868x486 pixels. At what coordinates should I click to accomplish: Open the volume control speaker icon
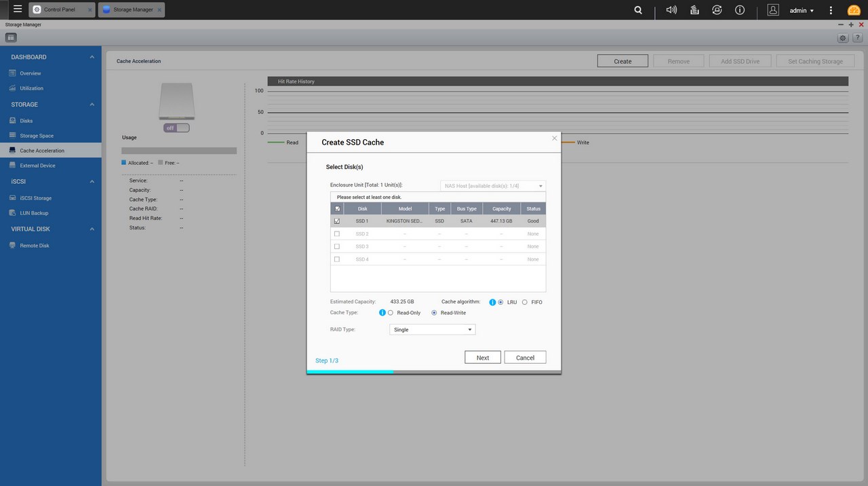[x=671, y=10]
